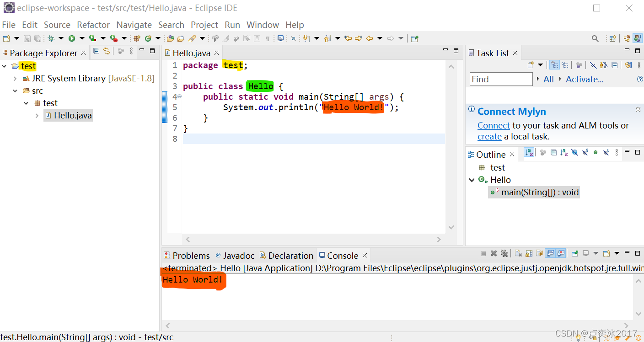Click the Open Console monitor toolbar icon
The height and width of the screenshot is (342, 644).
pyautogui.click(x=280, y=38)
